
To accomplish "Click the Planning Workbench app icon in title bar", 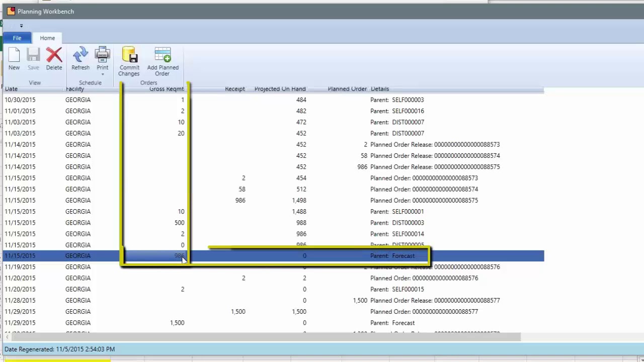I will click(11, 11).
